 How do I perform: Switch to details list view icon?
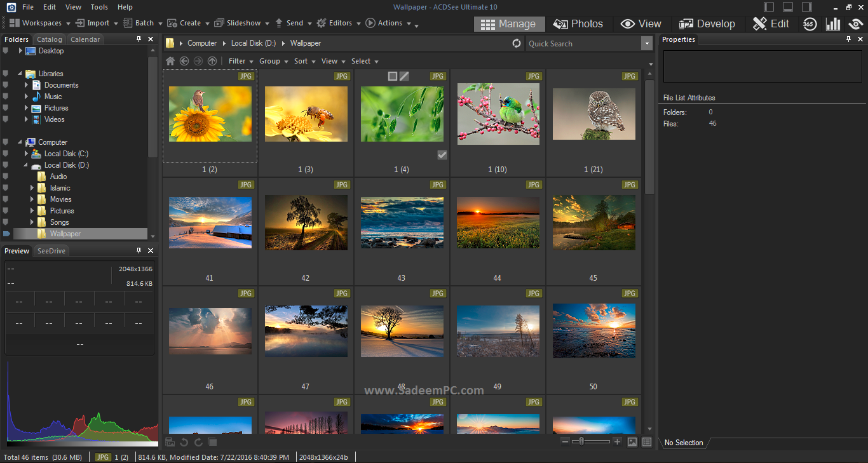pyautogui.click(x=647, y=441)
